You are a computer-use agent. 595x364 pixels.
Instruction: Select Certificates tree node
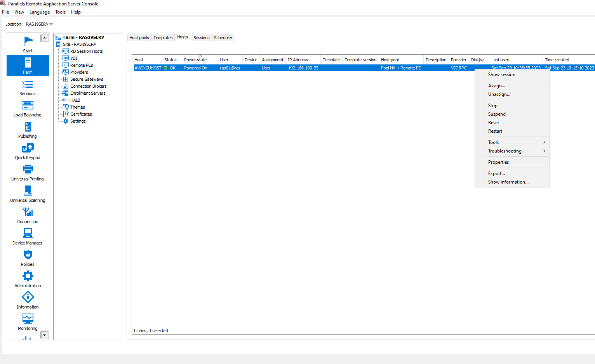[81, 114]
